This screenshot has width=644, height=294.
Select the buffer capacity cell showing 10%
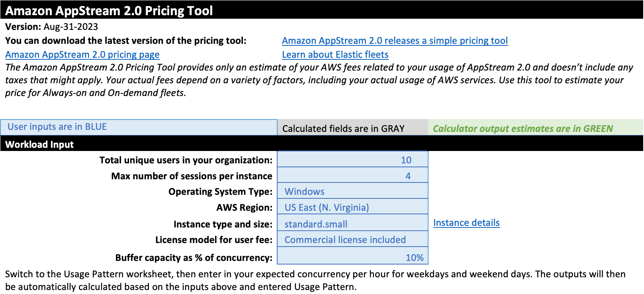click(352, 256)
